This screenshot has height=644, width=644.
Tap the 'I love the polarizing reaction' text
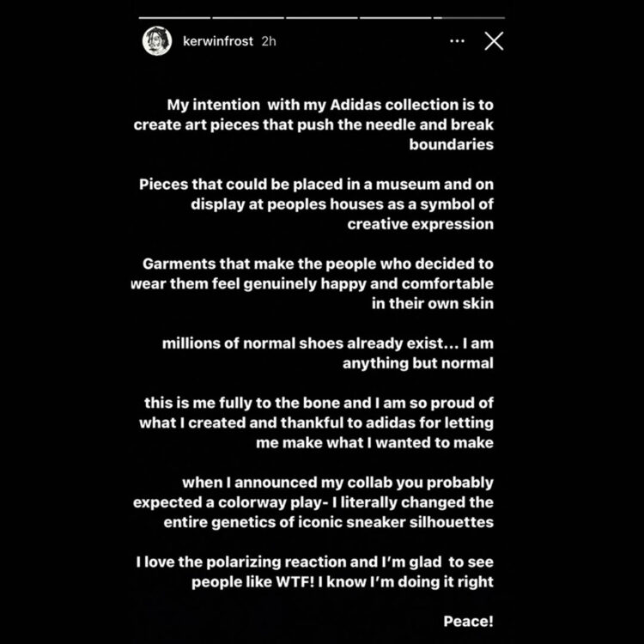(x=314, y=572)
